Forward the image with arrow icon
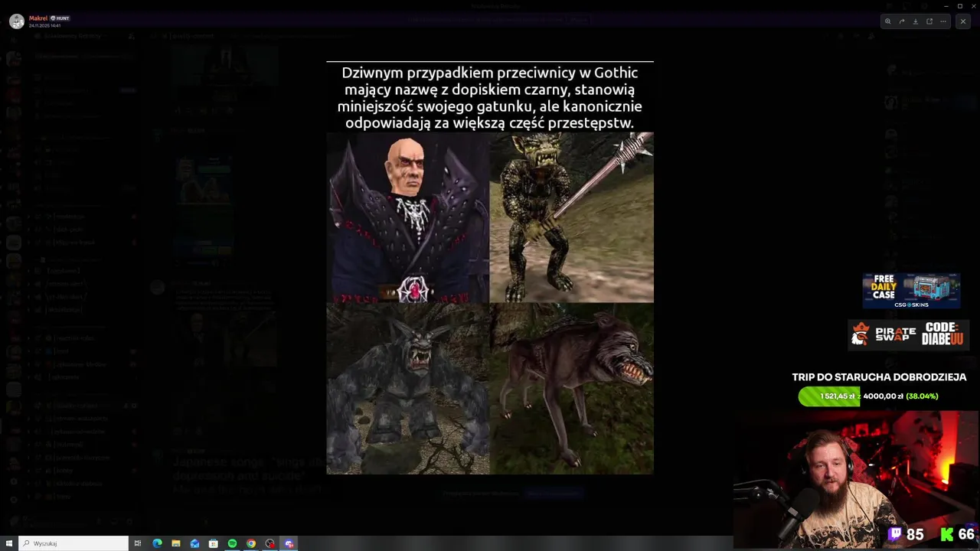The height and width of the screenshot is (551, 980). click(x=901, y=21)
